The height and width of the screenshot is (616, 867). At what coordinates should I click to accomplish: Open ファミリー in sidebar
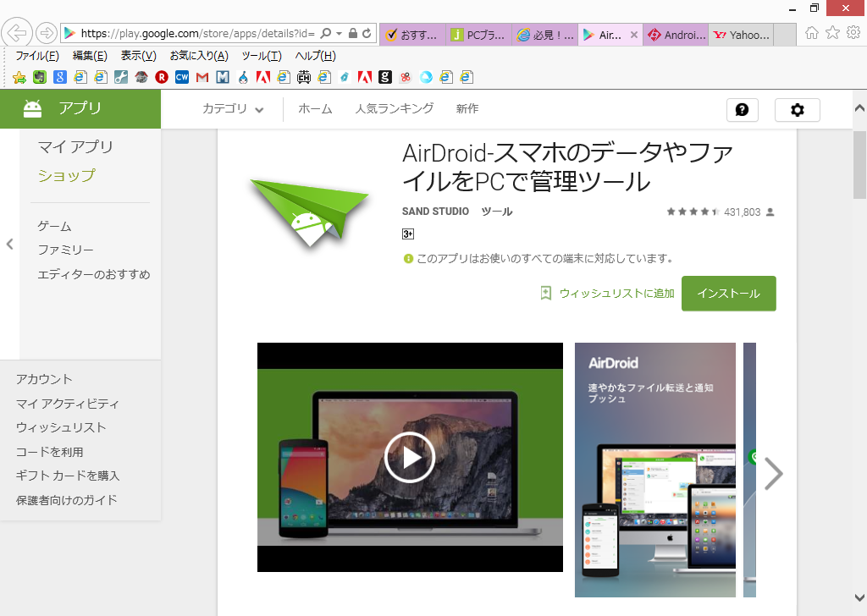coord(65,250)
